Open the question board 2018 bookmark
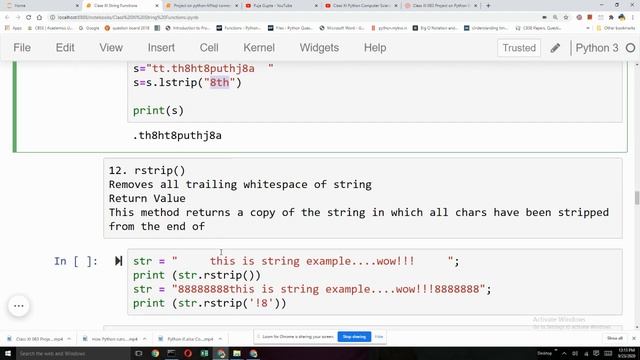The height and width of the screenshot is (360, 640). (x=127, y=28)
